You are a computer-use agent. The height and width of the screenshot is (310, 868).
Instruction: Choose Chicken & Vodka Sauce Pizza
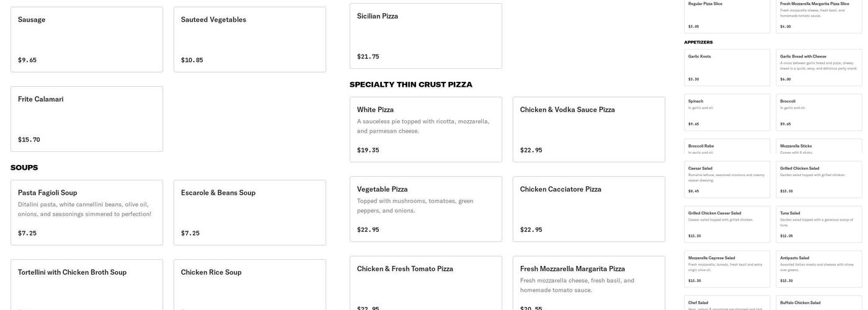(x=588, y=130)
